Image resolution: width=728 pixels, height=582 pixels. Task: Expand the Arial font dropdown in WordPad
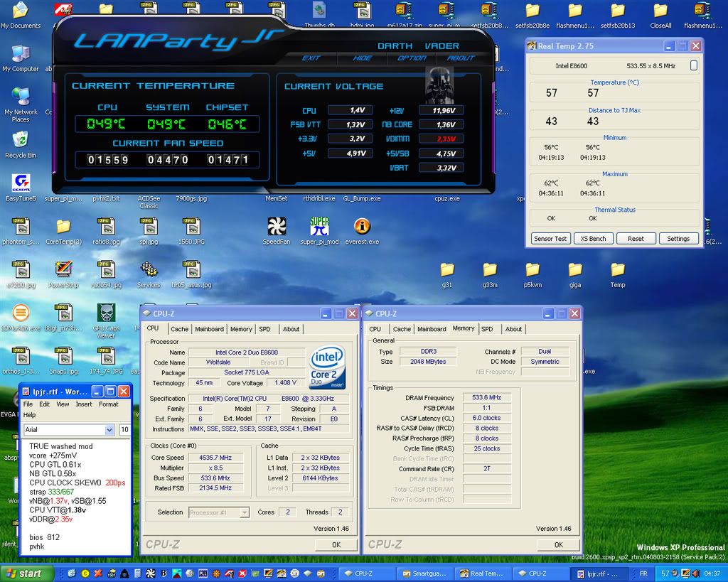[109, 430]
